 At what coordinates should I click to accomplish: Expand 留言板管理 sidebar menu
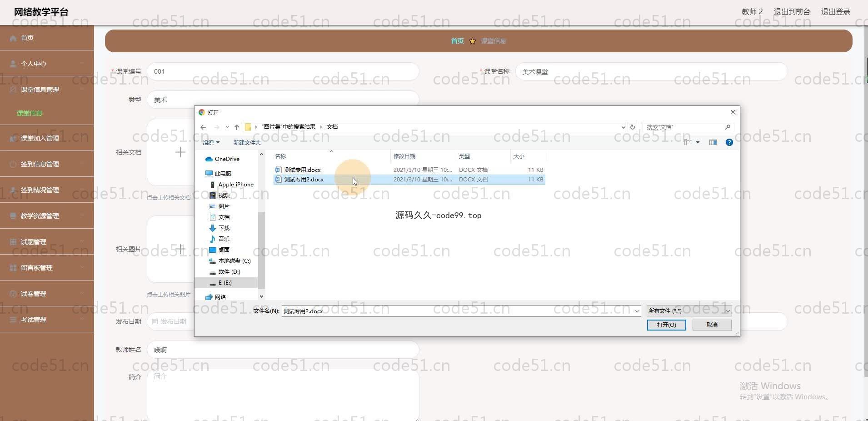pos(47,268)
